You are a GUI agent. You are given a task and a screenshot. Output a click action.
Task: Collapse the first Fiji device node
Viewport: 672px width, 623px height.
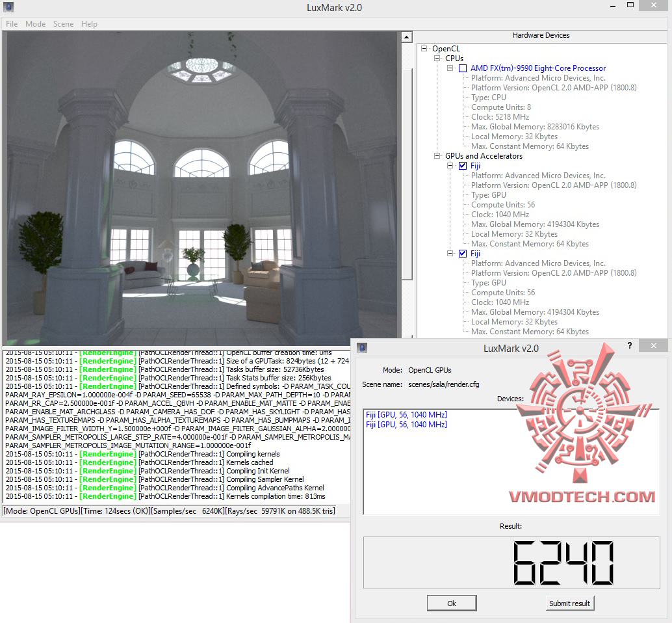tap(450, 165)
